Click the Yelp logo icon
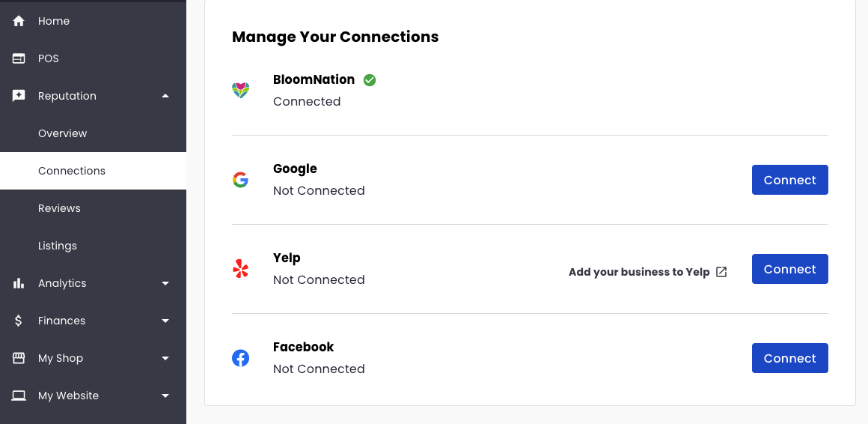This screenshot has height=424, width=868. coord(240,269)
